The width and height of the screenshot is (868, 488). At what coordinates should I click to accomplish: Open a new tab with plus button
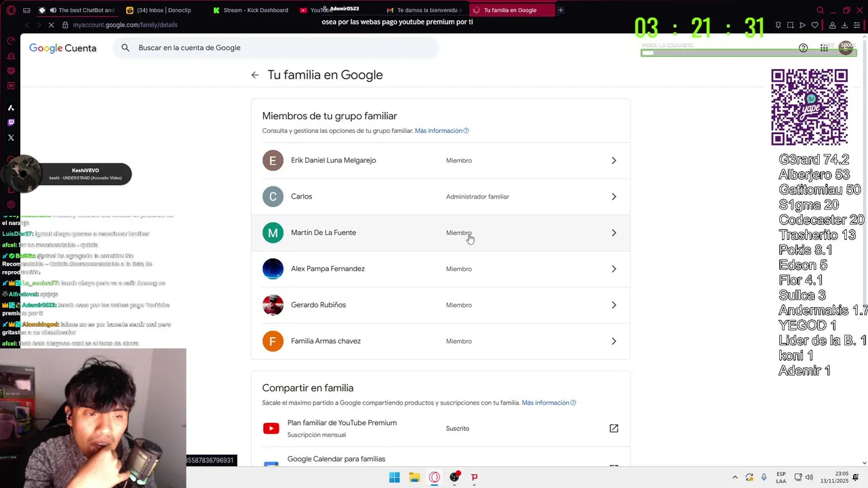click(561, 10)
